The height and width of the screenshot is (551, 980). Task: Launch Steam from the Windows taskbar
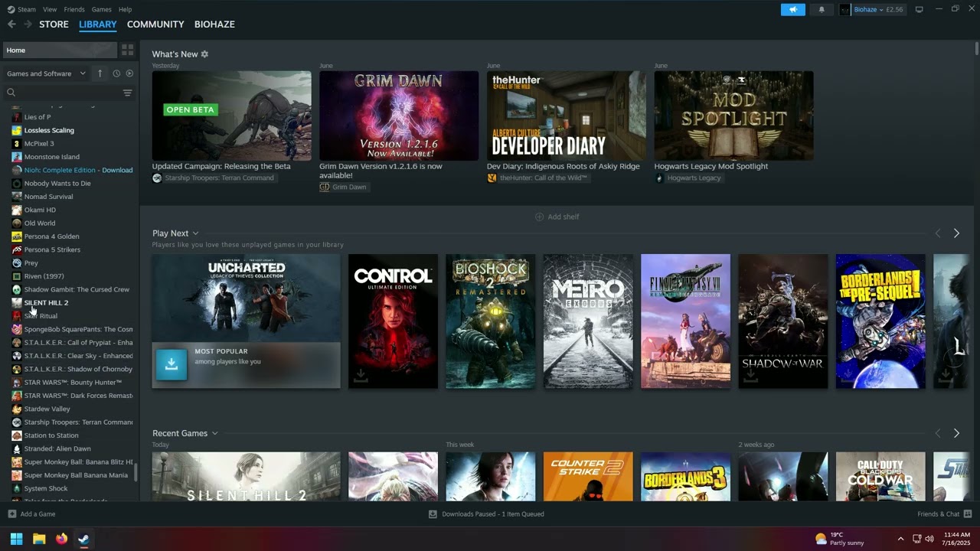tap(83, 540)
